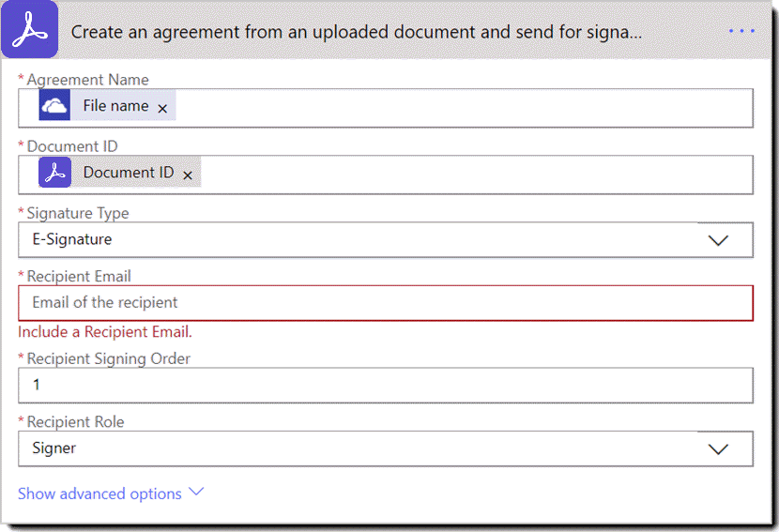Click the action title to collapse the card

click(x=357, y=31)
